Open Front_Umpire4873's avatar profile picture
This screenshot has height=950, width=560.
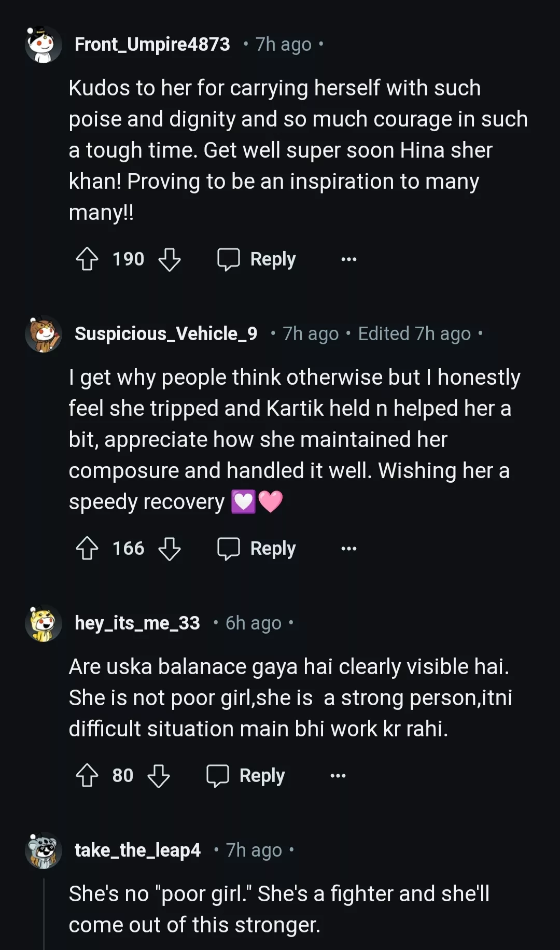(x=44, y=45)
